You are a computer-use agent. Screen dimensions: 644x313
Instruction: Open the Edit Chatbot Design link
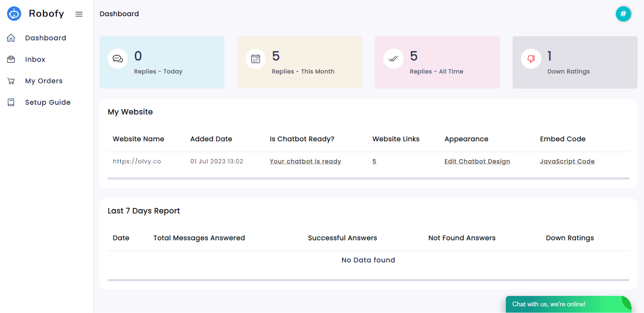[477, 161]
